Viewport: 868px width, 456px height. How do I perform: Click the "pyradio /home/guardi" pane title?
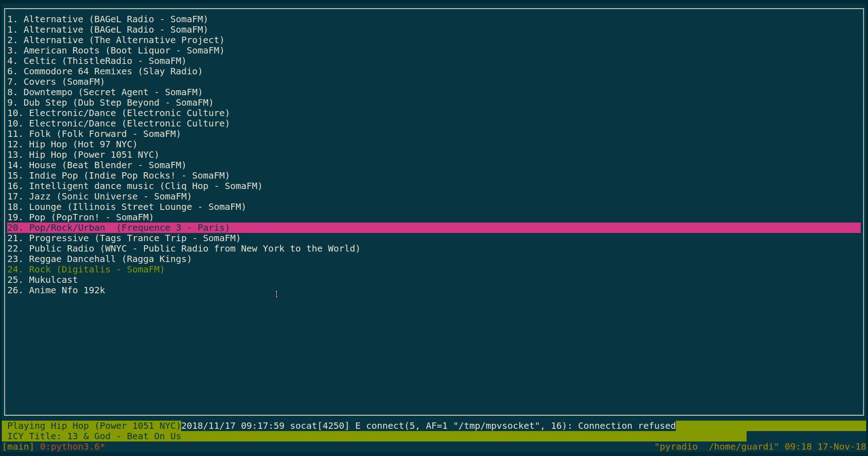coord(716,446)
